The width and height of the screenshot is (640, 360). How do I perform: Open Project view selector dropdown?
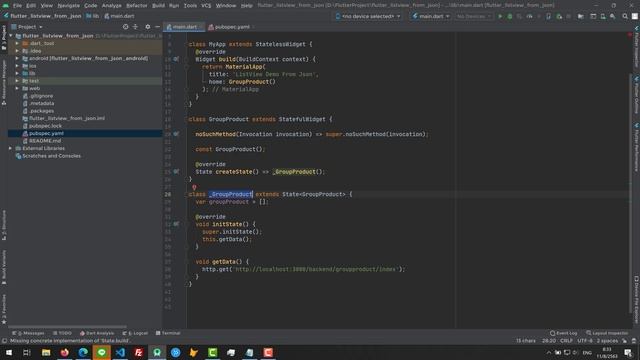tap(27, 27)
